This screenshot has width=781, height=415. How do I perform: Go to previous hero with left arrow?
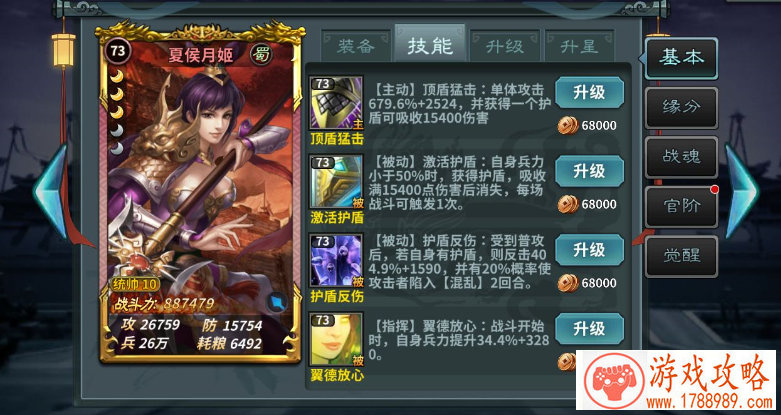(x=50, y=192)
